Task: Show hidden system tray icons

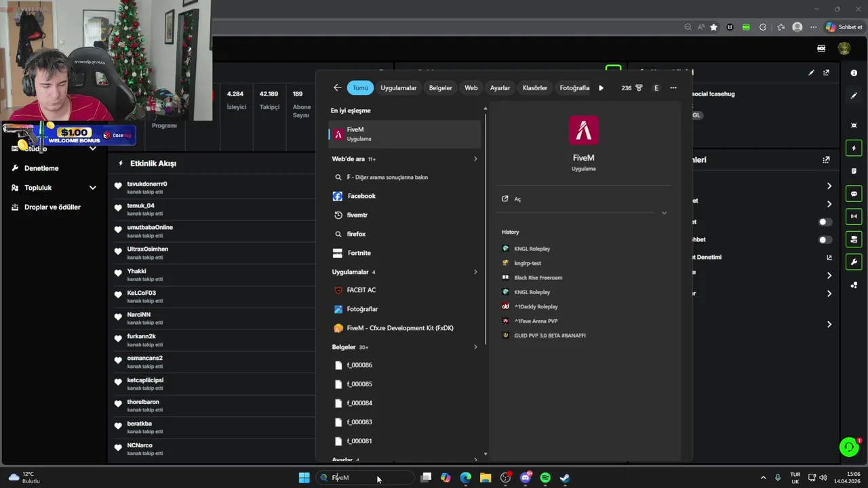Action: coord(763,478)
